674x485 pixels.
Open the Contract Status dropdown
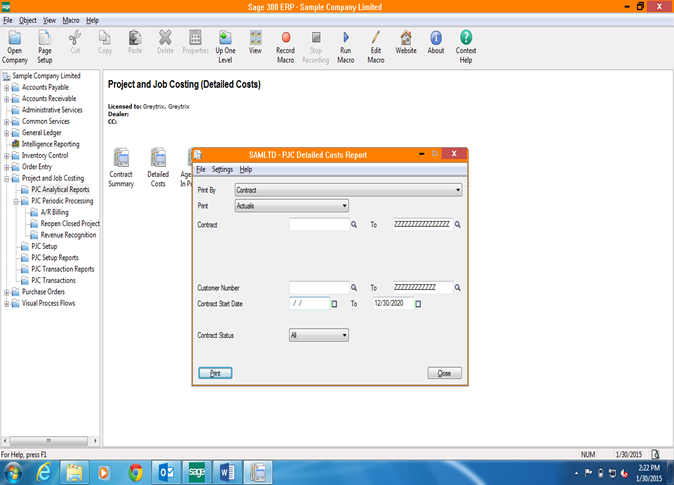pos(319,335)
